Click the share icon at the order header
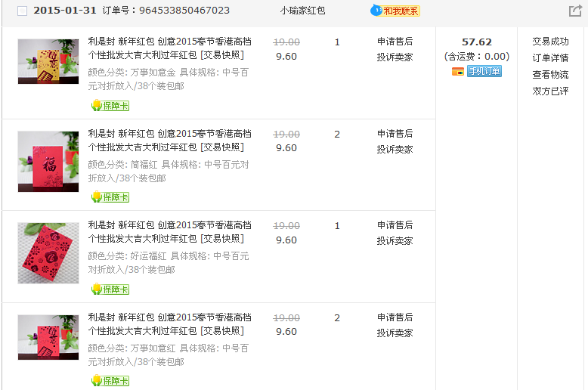 point(575,11)
